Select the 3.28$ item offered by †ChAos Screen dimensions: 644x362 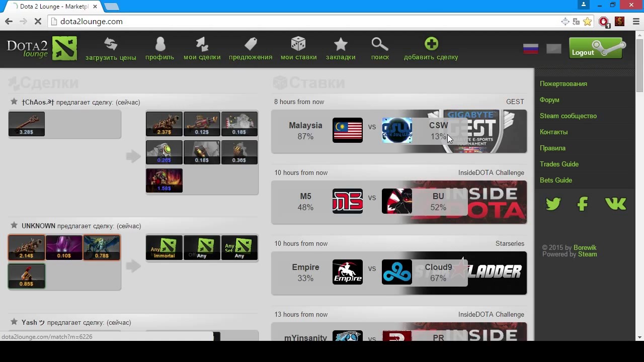click(27, 124)
